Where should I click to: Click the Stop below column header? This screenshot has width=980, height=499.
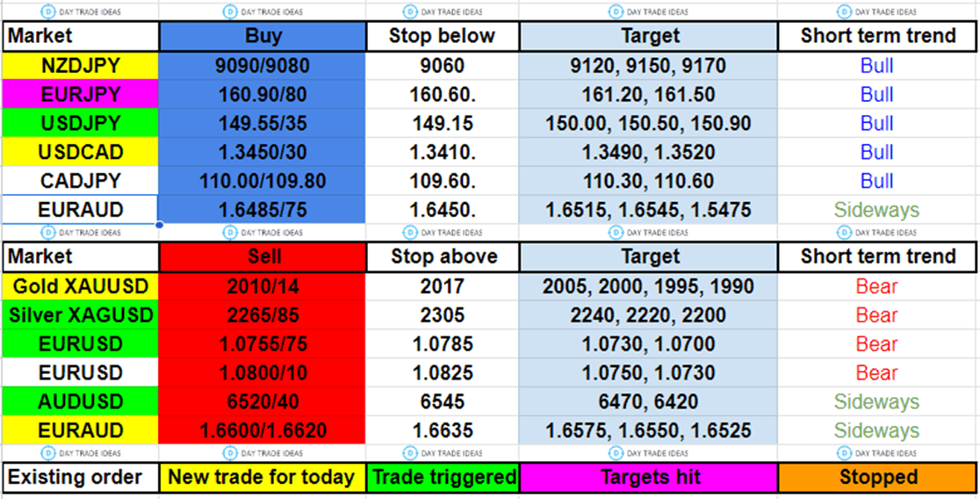[x=443, y=36]
